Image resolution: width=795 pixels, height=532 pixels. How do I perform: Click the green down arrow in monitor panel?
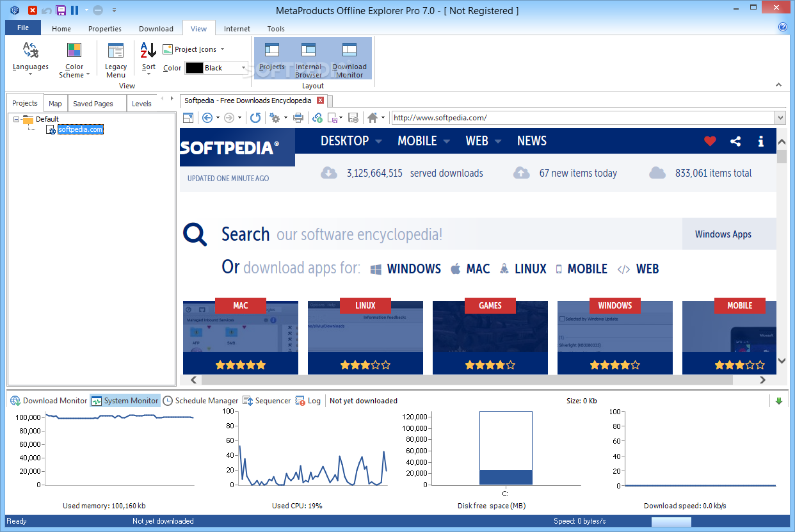pos(779,401)
